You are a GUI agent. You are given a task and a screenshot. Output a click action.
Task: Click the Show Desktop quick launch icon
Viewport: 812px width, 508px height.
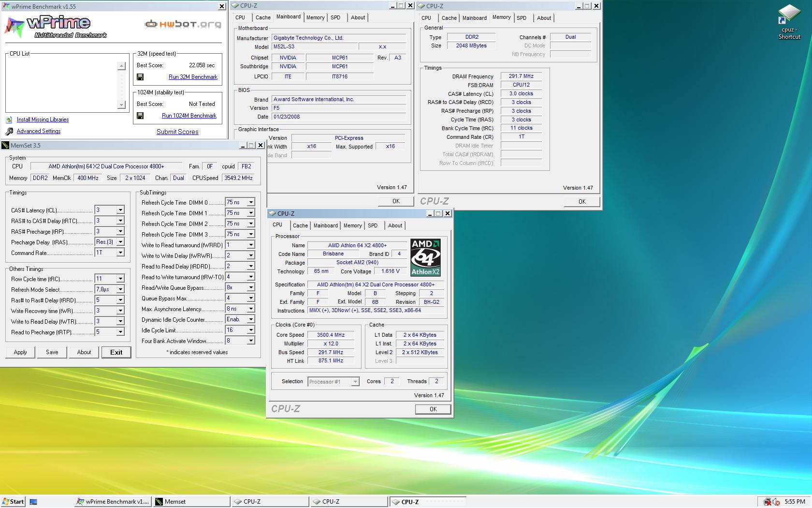[33, 502]
